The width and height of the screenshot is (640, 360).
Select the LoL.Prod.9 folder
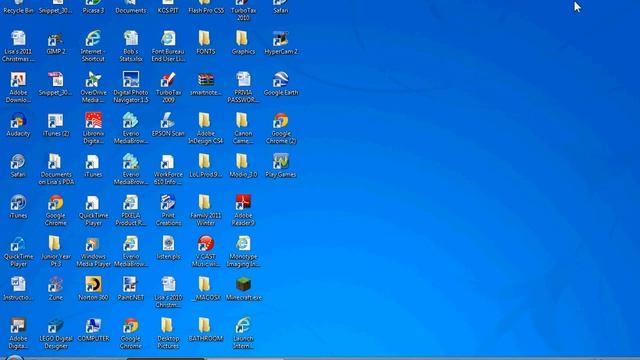coord(205,165)
